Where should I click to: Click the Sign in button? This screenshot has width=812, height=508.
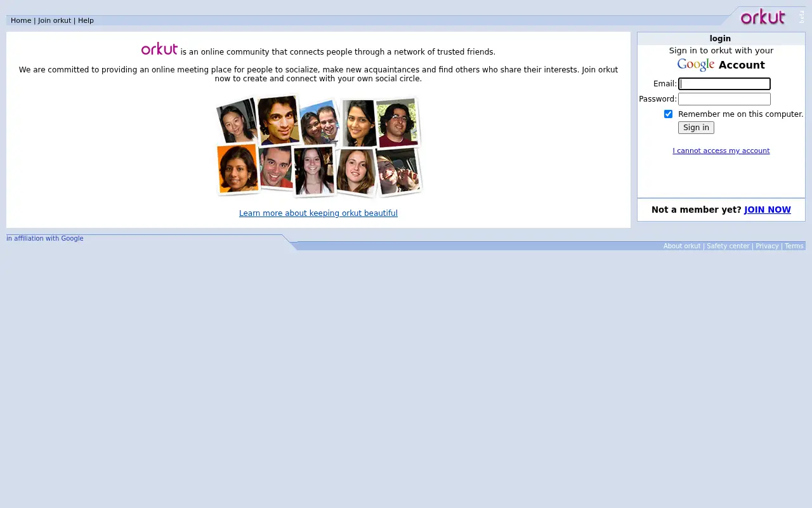pyautogui.click(x=696, y=128)
